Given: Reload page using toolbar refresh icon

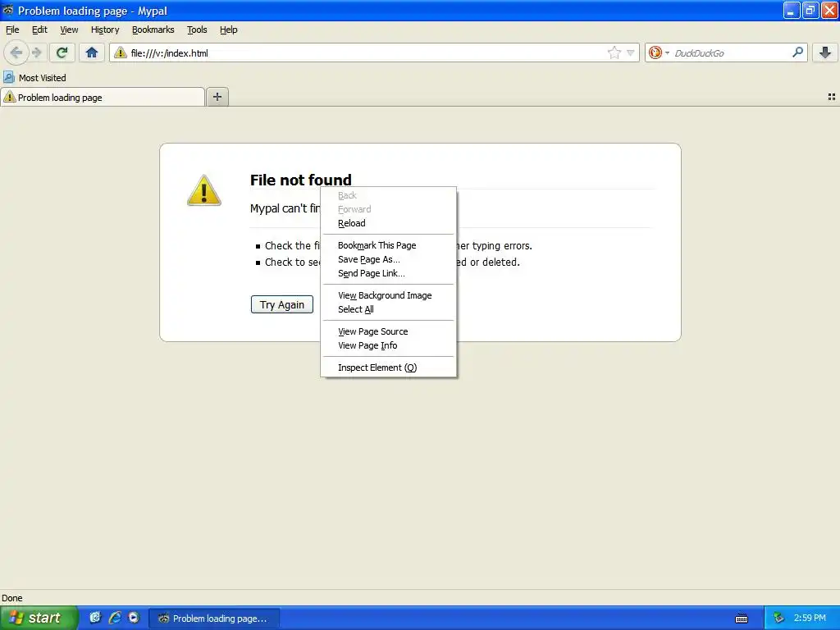Looking at the screenshot, I should pyautogui.click(x=62, y=52).
